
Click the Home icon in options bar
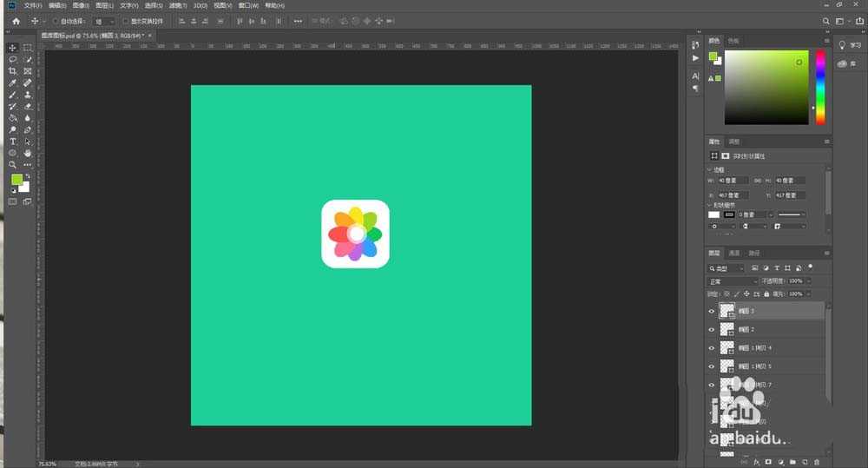tap(16, 20)
